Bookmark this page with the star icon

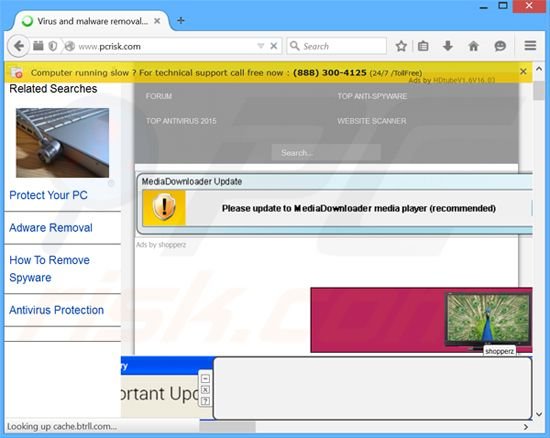(401, 46)
